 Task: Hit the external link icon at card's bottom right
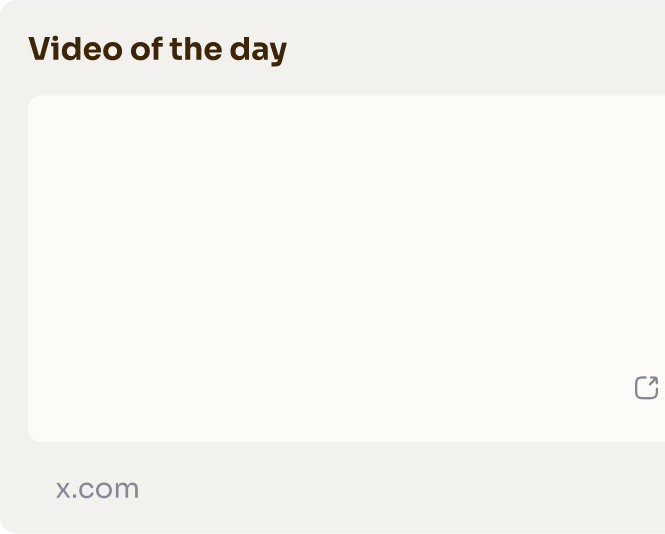point(647,387)
